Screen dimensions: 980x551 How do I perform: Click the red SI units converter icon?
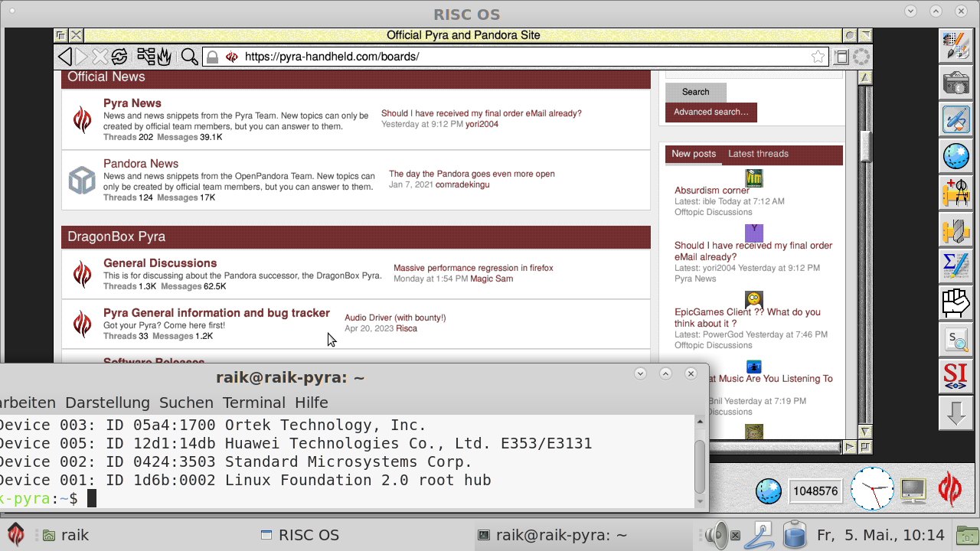(x=955, y=377)
